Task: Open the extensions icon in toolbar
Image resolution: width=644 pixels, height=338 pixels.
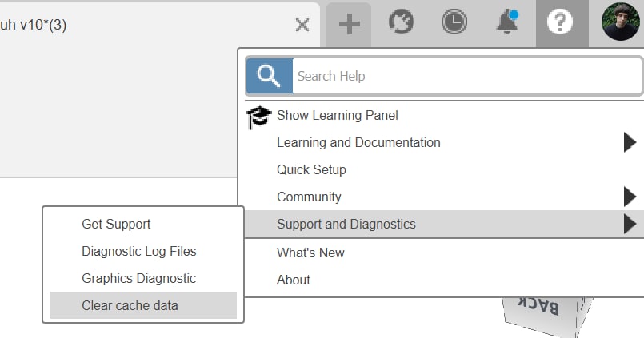Action: coord(402,22)
